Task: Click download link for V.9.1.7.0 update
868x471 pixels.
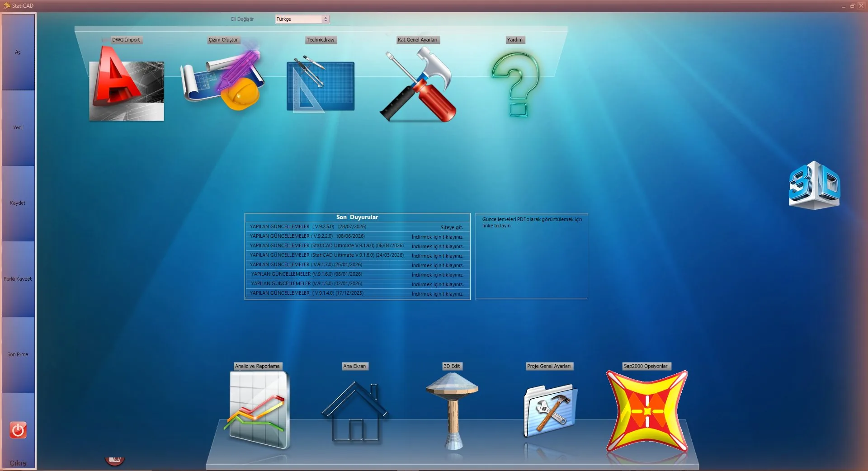Action: 438,265
